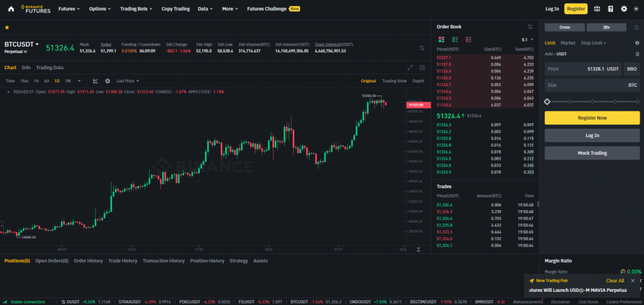Viewport: 644px width, 305px height.
Task: Click the yellow Register button
Action: 576,9
